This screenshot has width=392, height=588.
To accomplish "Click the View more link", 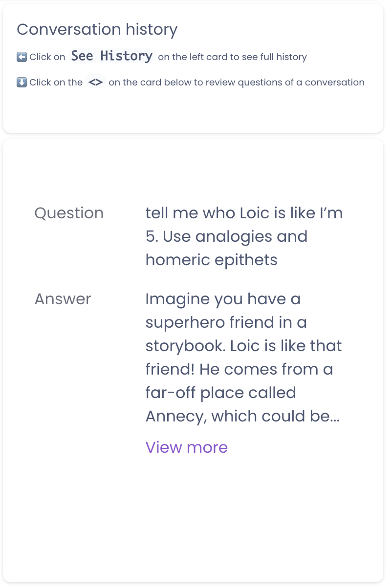I will (186, 447).
